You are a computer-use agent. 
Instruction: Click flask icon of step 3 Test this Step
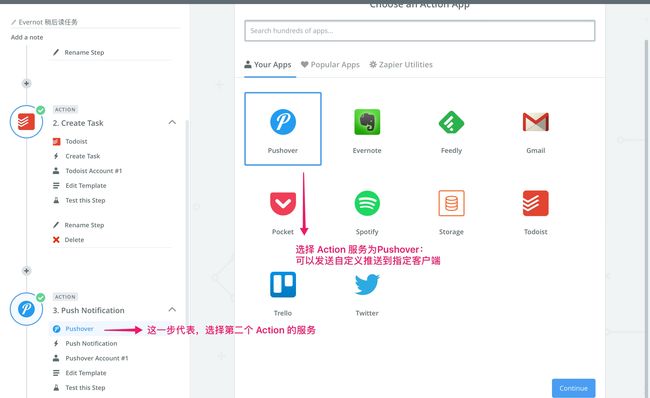coord(56,388)
